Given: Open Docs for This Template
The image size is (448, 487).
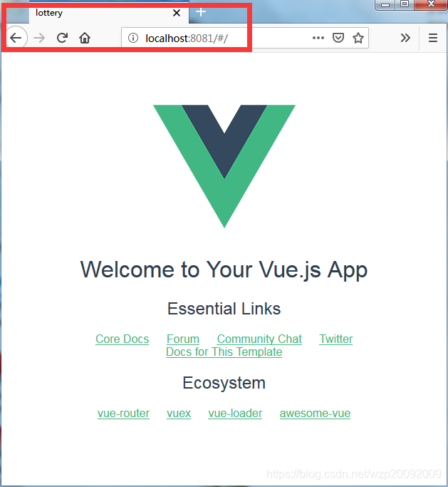Looking at the screenshot, I should [224, 352].
